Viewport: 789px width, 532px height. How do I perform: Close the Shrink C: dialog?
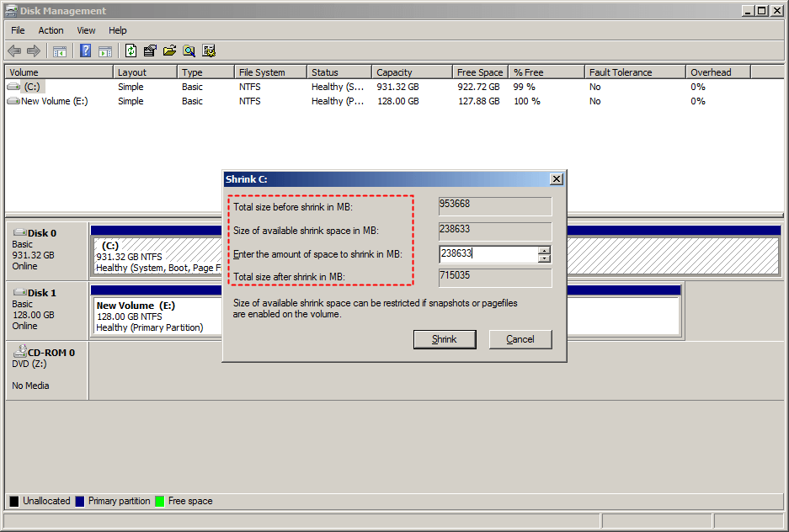[556, 179]
